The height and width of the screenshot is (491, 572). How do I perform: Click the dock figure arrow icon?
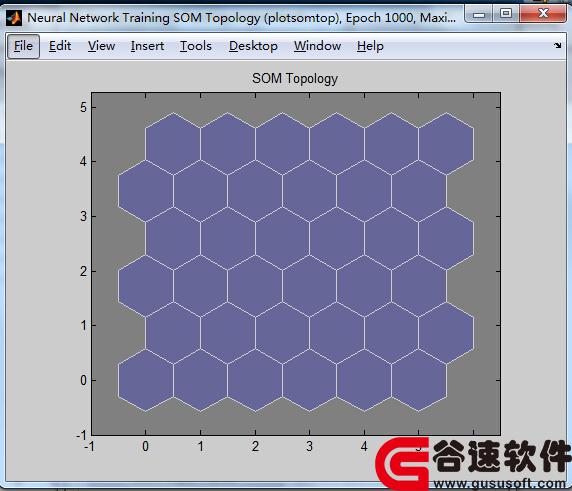557,45
